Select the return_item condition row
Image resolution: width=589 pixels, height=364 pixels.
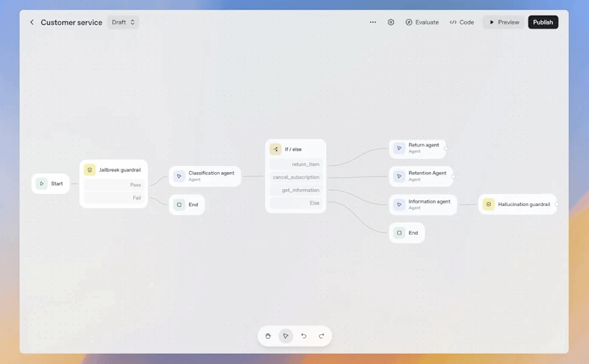pyautogui.click(x=296, y=164)
